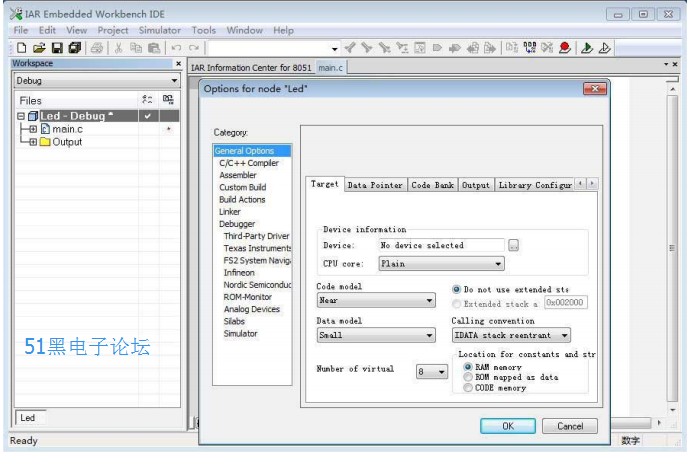Open the toolbar search combo box
687x452 pixels.
click(x=274, y=48)
